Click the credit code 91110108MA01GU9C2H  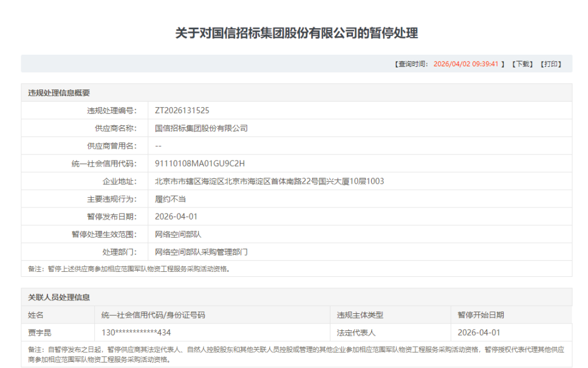pyautogui.click(x=191, y=164)
